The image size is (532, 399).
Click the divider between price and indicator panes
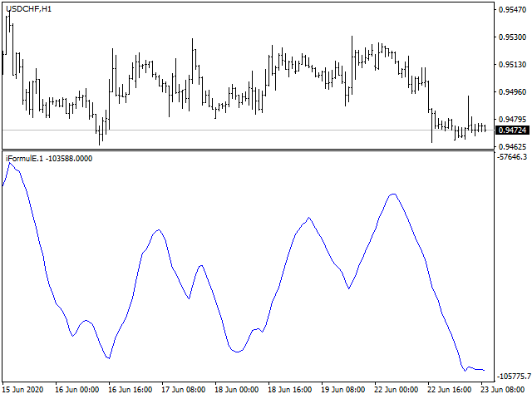[249, 150]
